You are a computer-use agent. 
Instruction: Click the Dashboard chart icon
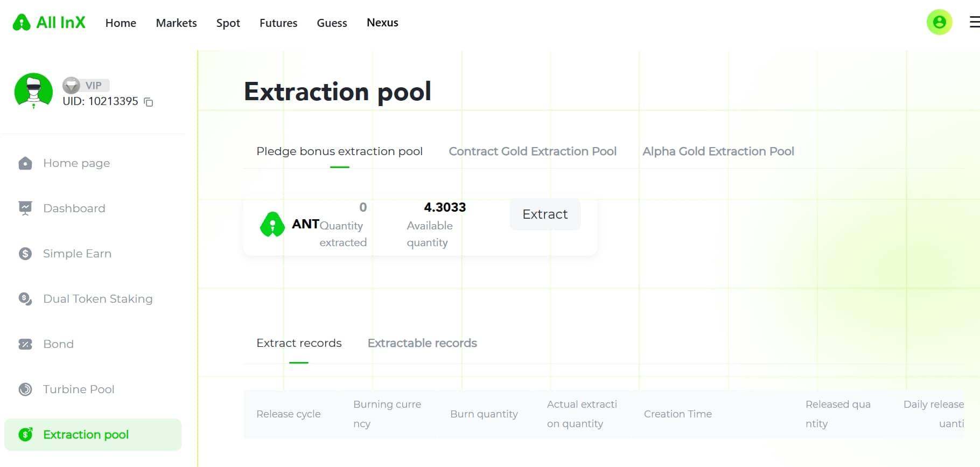point(25,208)
